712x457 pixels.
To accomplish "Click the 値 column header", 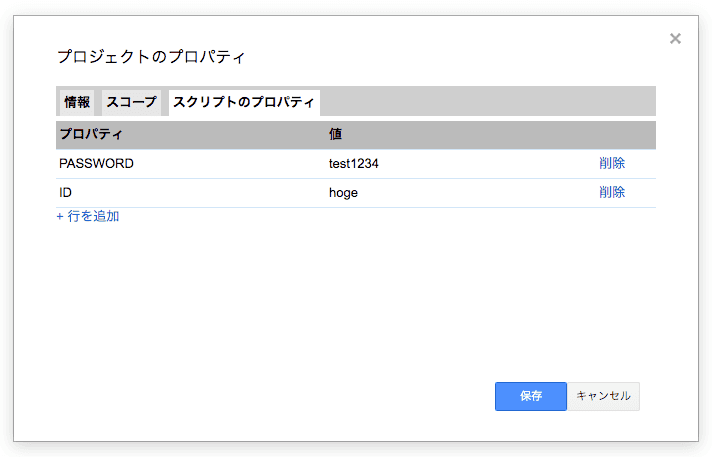I will (x=336, y=134).
